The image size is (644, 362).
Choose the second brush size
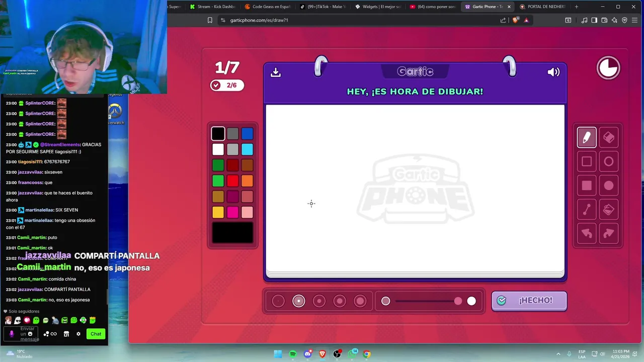299,301
